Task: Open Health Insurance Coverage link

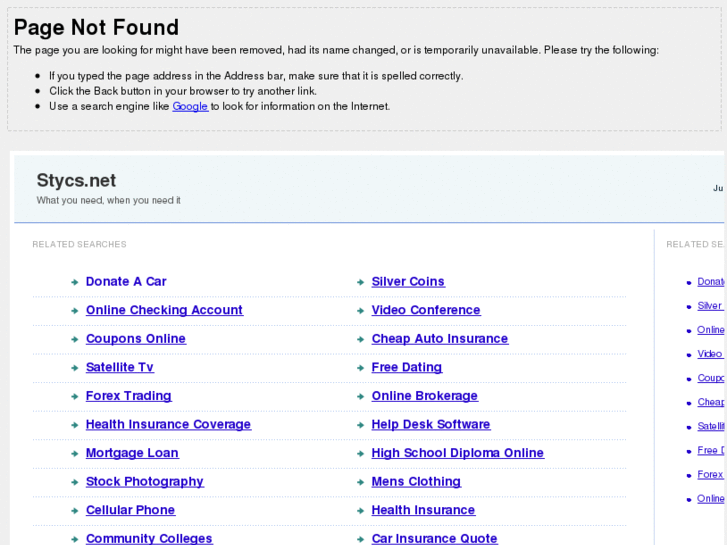Action: [168, 424]
